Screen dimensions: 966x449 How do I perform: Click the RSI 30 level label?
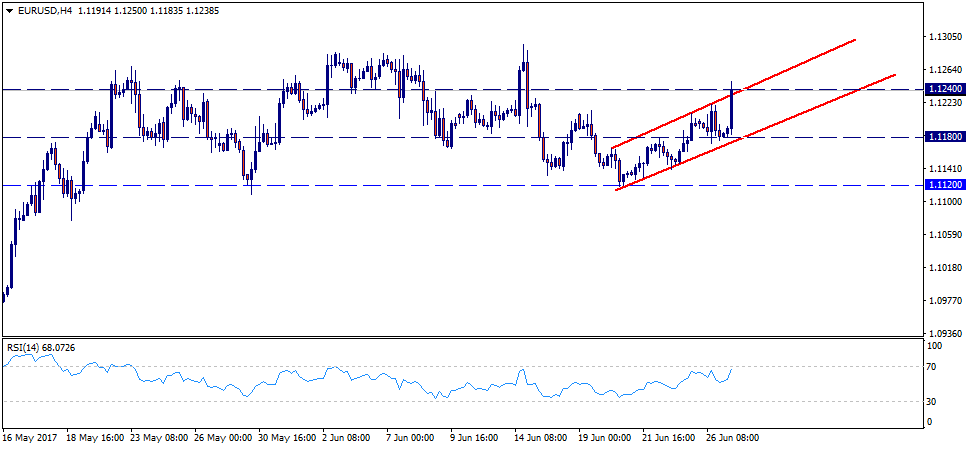(932, 402)
